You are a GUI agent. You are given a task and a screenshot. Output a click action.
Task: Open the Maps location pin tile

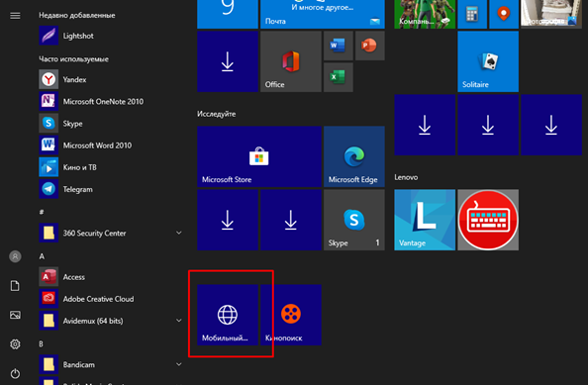tap(504, 14)
